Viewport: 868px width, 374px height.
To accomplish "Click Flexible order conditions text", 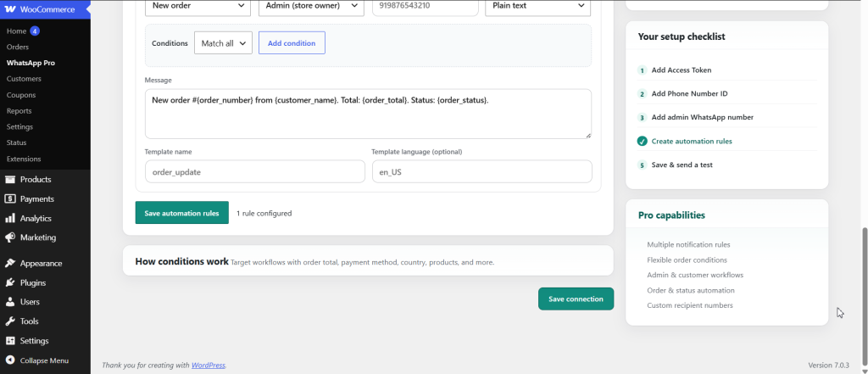I will (x=687, y=260).
